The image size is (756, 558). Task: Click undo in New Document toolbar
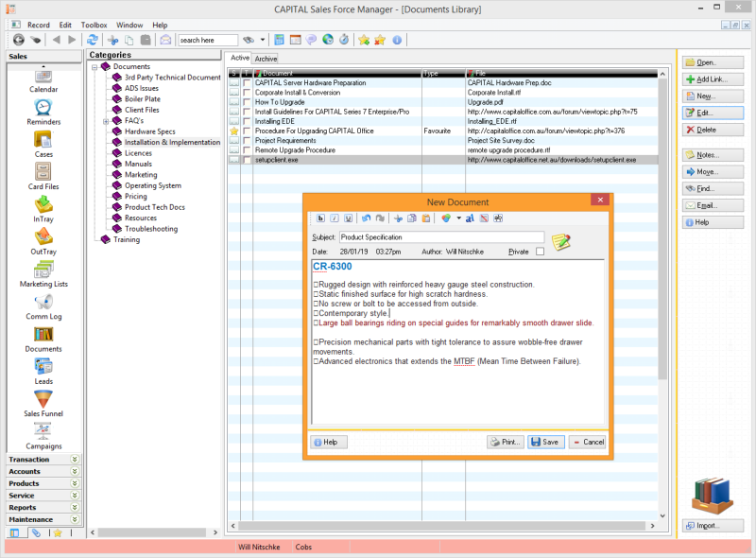coord(366,218)
